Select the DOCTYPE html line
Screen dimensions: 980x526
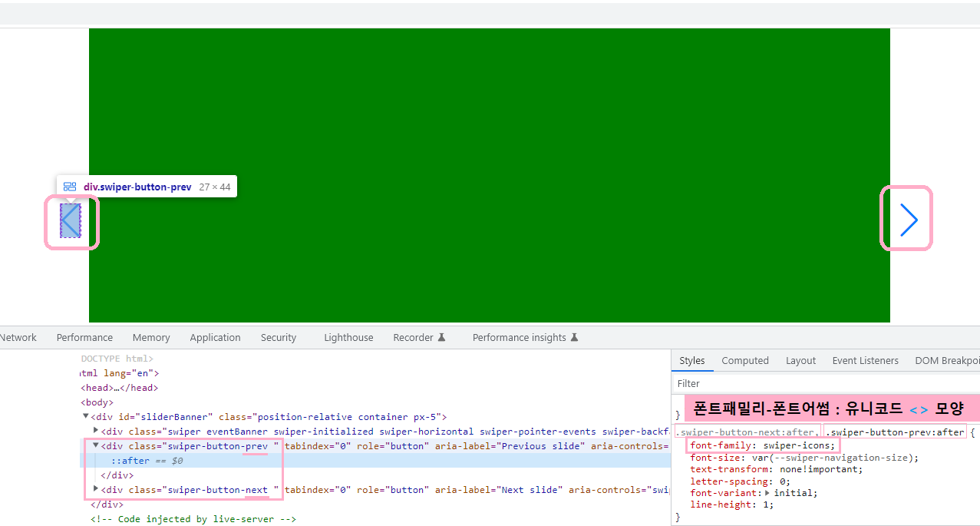[117, 359]
